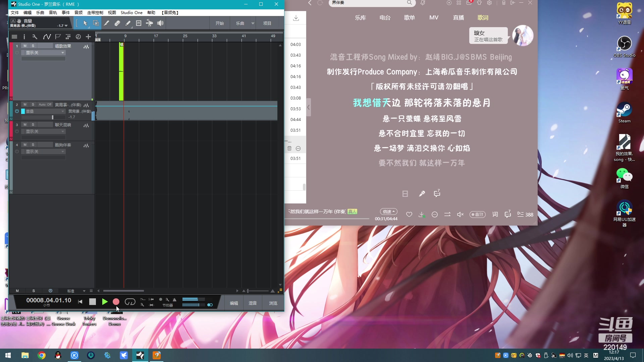
Task: Select the Arrow tool in Studio One toolbar
Action: click(x=85, y=23)
